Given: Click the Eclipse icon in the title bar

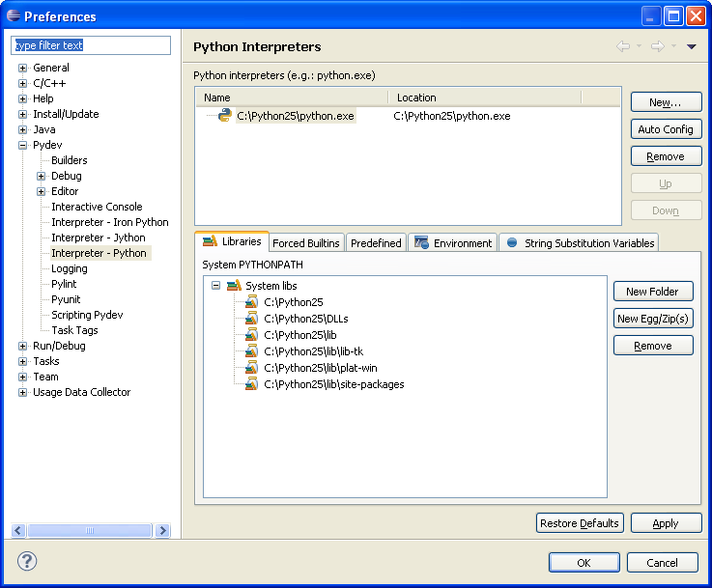Looking at the screenshot, I should 14,15.
